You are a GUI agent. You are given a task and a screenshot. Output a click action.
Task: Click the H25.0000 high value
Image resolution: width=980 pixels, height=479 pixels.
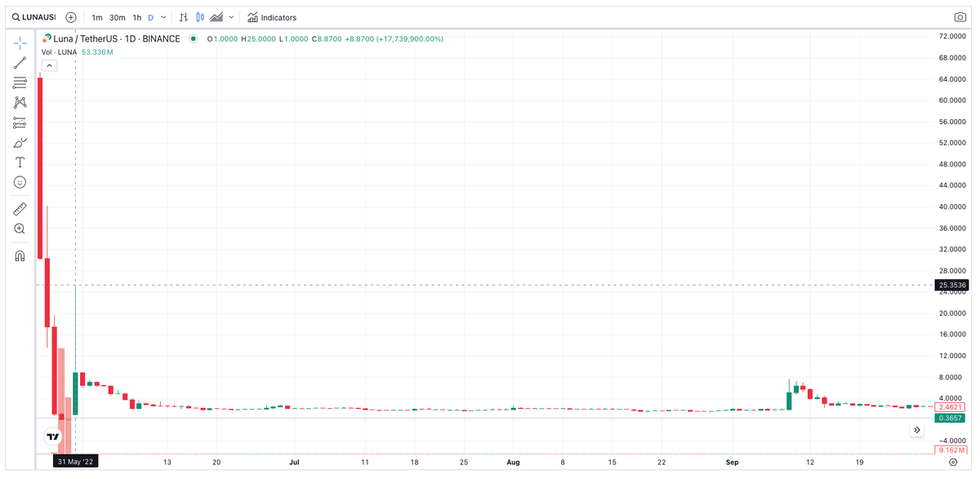tap(258, 38)
